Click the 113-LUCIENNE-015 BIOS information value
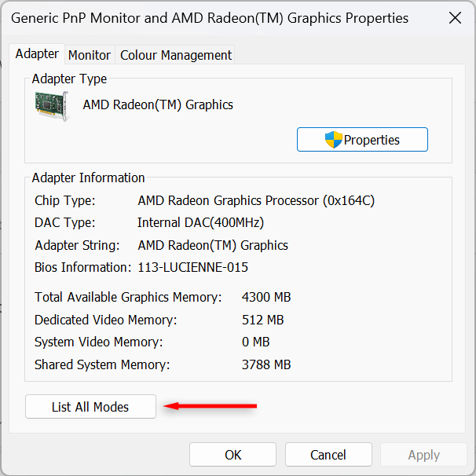Image resolution: width=476 pixels, height=476 pixels. 192,267
